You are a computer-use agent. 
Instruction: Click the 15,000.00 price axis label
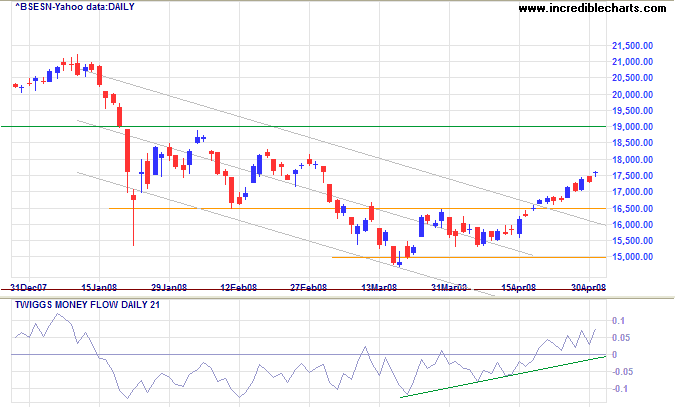(x=632, y=257)
